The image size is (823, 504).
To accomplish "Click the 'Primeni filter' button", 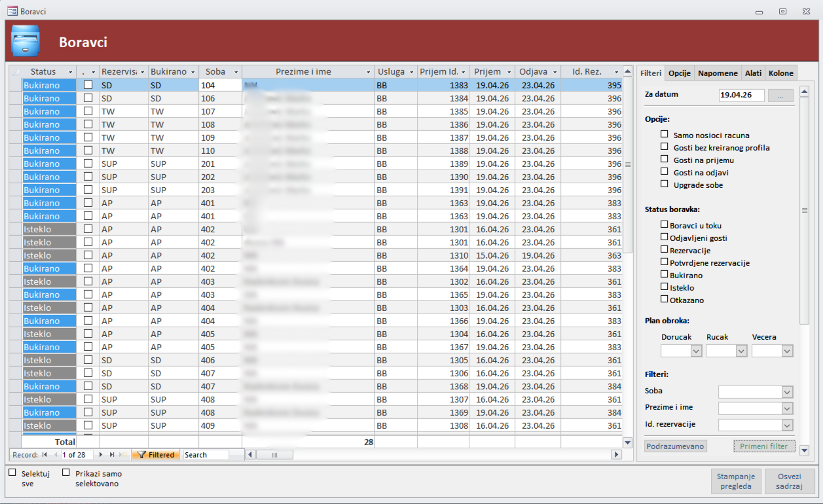I will click(764, 446).
